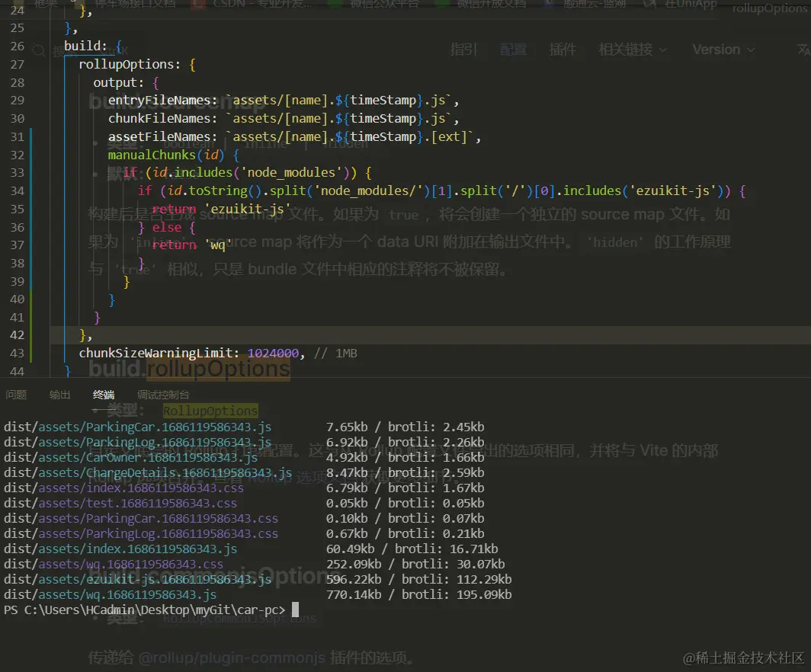Click 'entryFileNames' property in code
The image size is (811, 672).
(x=159, y=101)
